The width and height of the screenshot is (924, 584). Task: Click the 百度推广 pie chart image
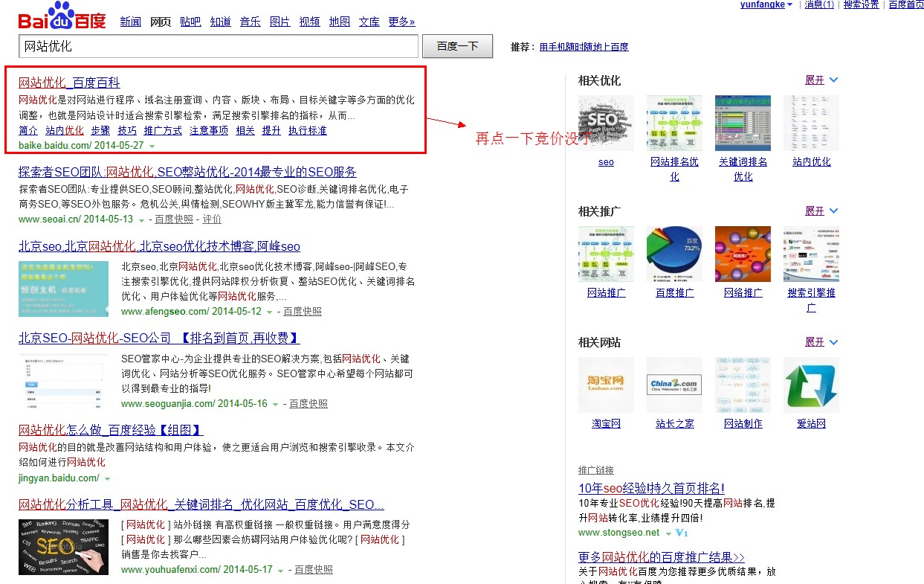[674, 254]
